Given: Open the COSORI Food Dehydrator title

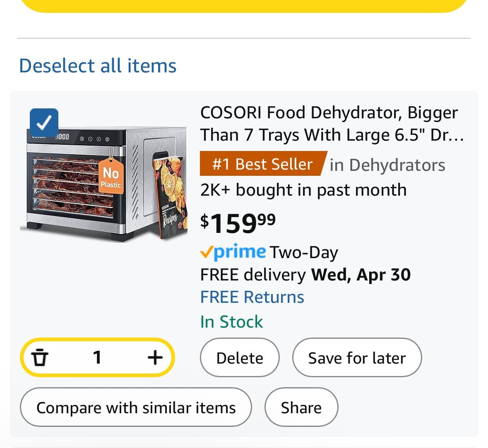Looking at the screenshot, I should click(332, 124).
